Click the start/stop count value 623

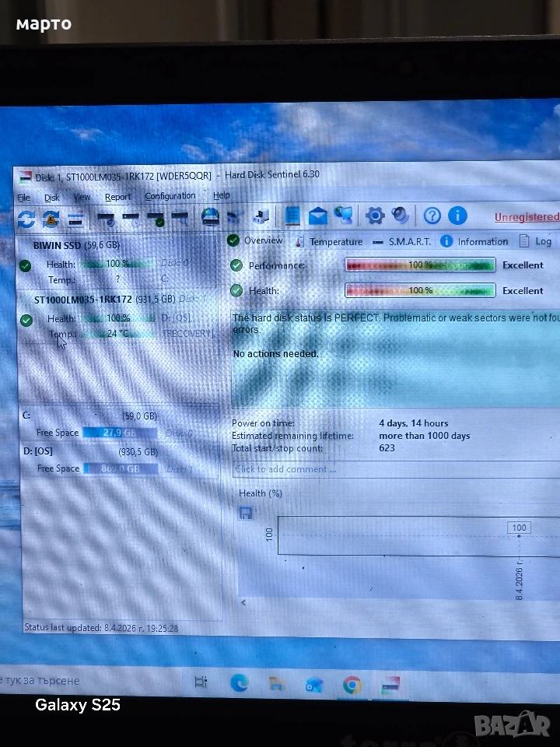pyautogui.click(x=387, y=448)
